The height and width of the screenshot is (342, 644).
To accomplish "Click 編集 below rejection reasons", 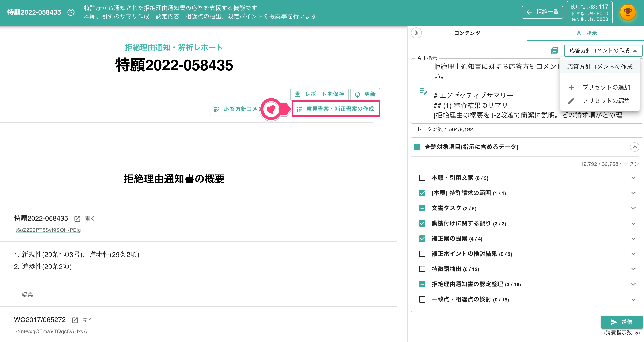I will tap(27, 294).
